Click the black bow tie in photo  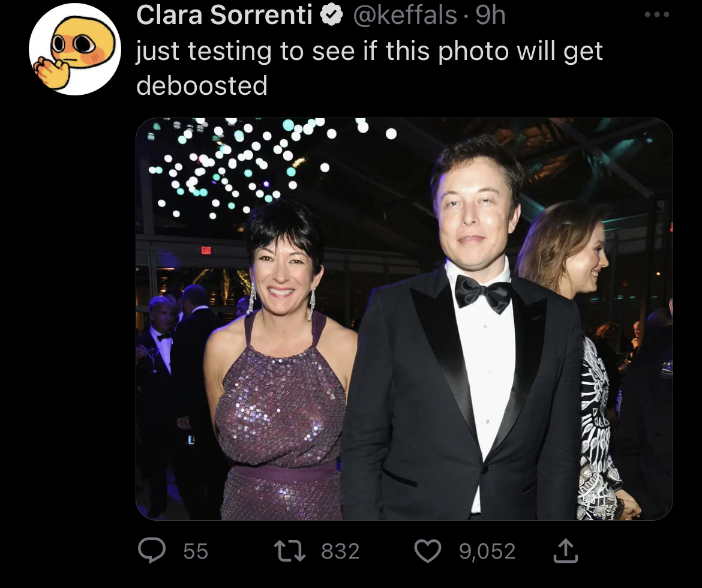(483, 293)
